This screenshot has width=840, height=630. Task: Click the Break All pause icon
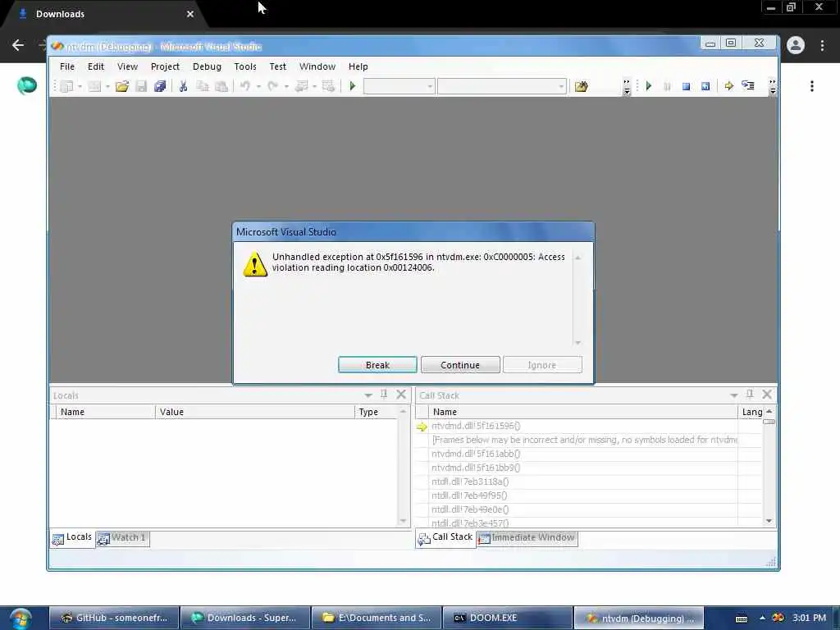click(x=667, y=86)
